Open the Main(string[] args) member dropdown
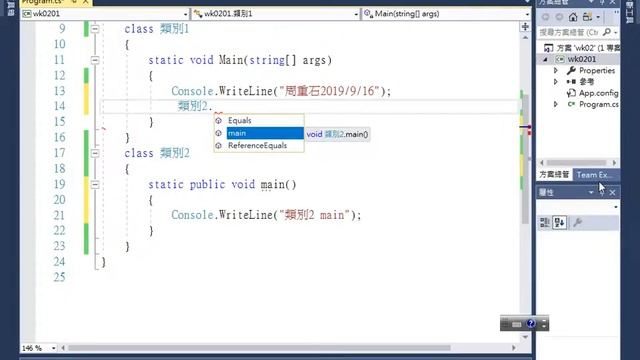Image resolution: width=640 pixels, height=360 pixels. 527,14
